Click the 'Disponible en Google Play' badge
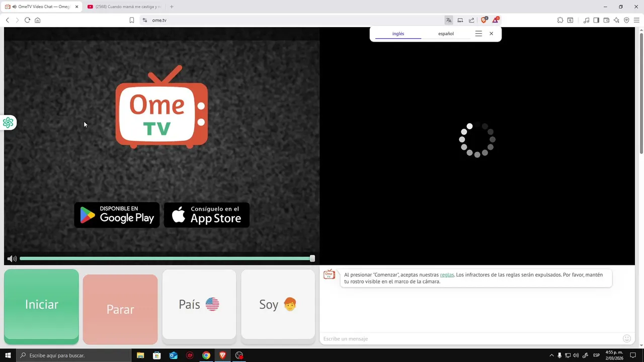Viewport: 644px width, 362px height. 117,215
